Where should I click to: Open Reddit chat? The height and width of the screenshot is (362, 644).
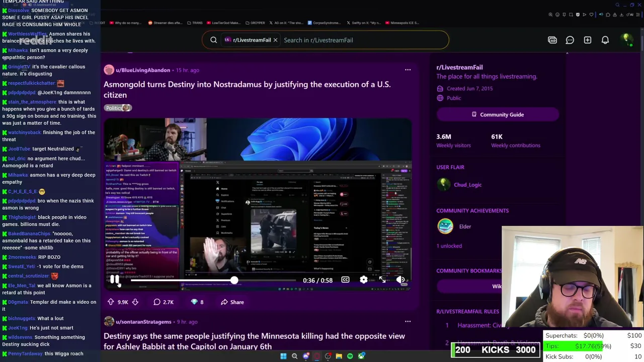point(570,40)
